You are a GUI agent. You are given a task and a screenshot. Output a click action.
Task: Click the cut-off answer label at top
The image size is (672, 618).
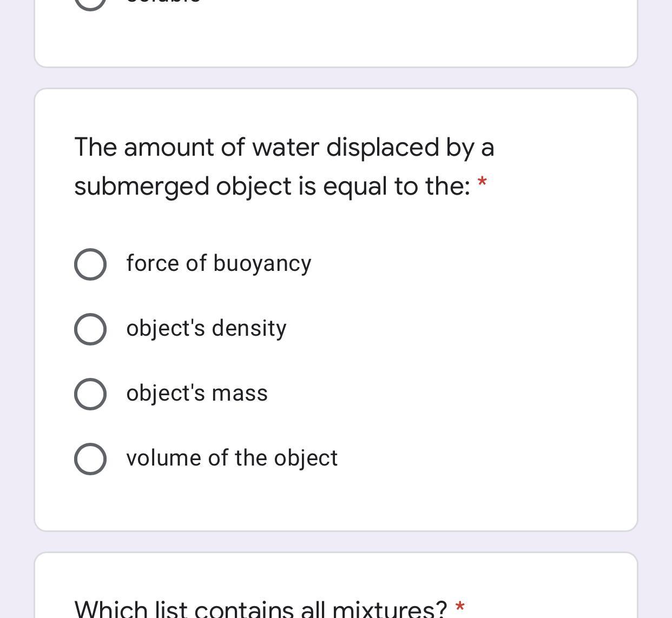163,2
